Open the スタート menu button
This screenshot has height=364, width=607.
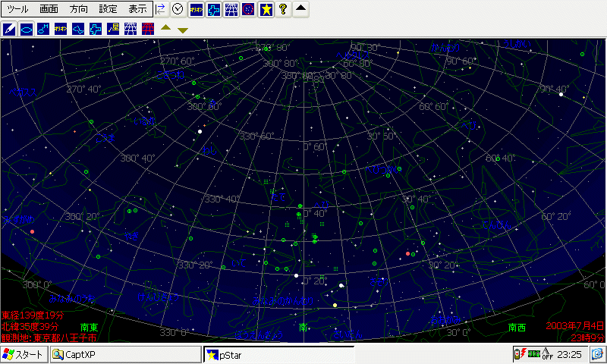[24, 354]
